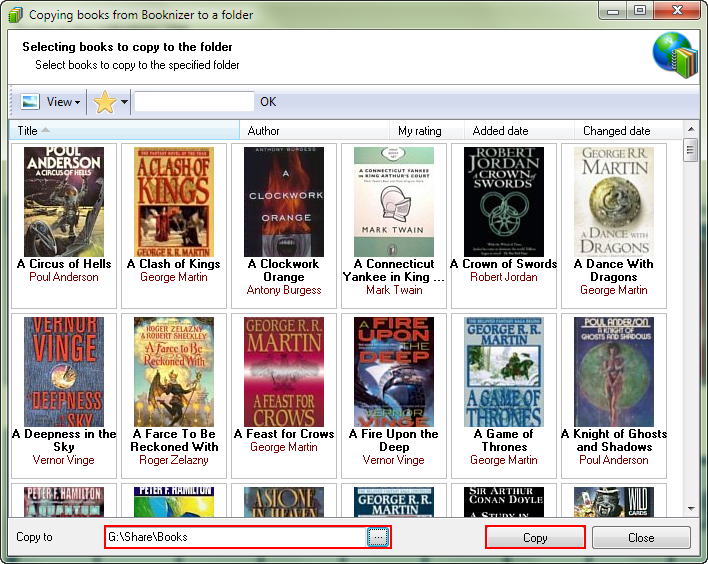Sort by the Added date column header
The height and width of the screenshot is (564, 708).
click(519, 131)
